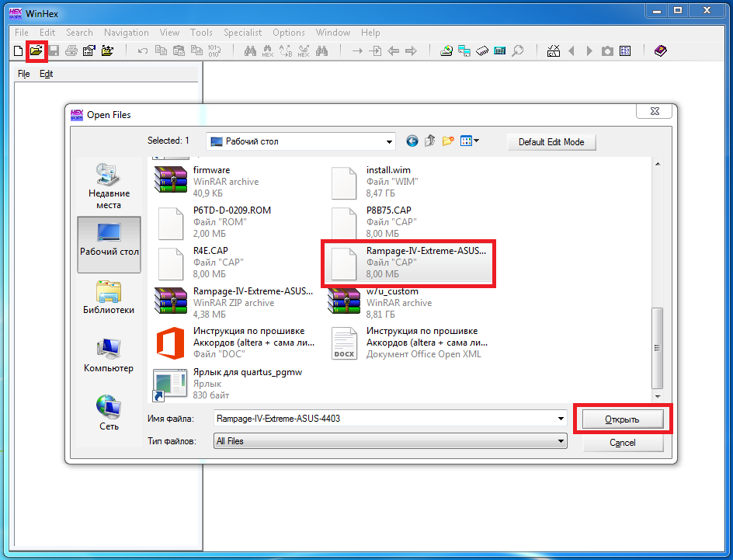Create a new folder in the dialog
The width and height of the screenshot is (733, 560).
pyautogui.click(x=448, y=141)
